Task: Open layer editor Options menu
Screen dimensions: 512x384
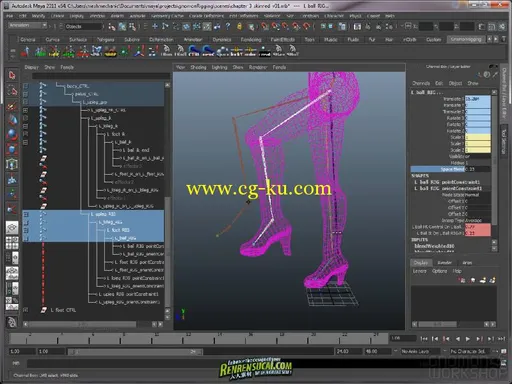Action: pos(439,271)
